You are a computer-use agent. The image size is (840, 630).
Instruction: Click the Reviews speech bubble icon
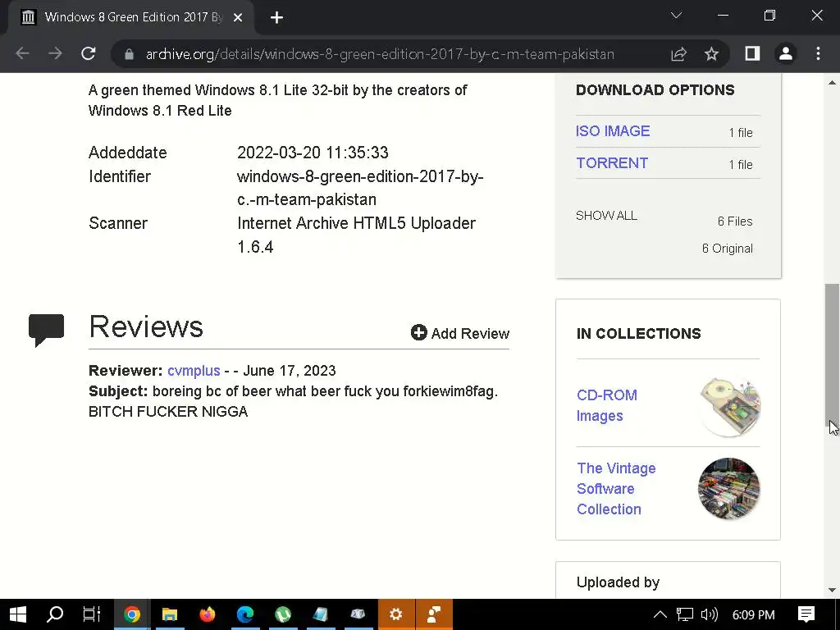coord(47,330)
